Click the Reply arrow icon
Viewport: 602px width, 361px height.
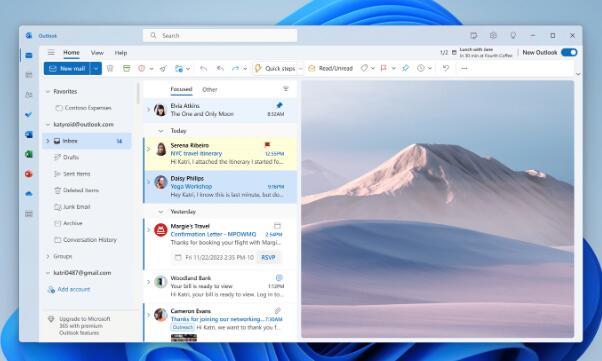point(203,68)
